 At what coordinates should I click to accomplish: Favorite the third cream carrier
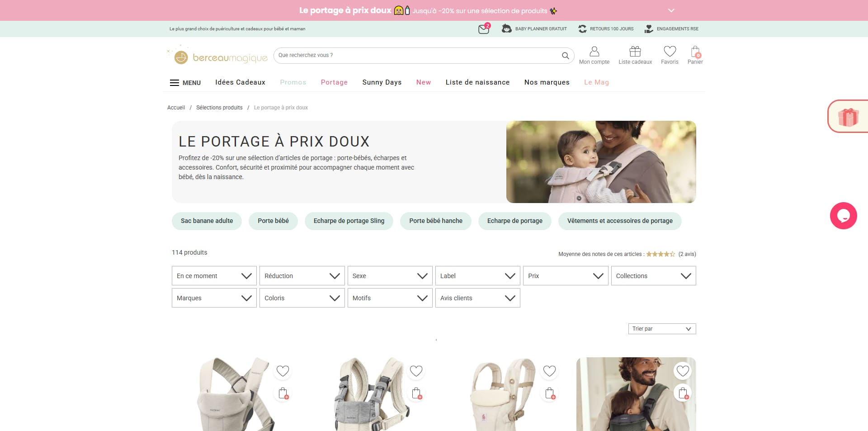[x=550, y=371]
